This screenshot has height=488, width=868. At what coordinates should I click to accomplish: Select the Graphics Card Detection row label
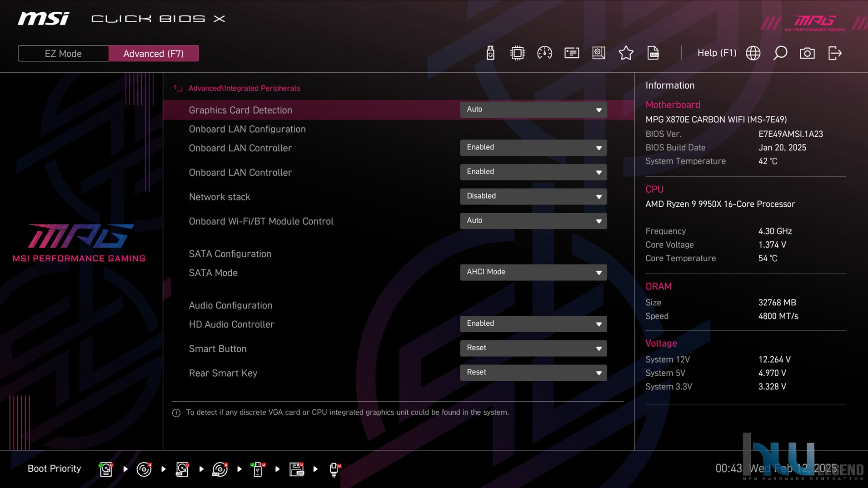(x=240, y=110)
